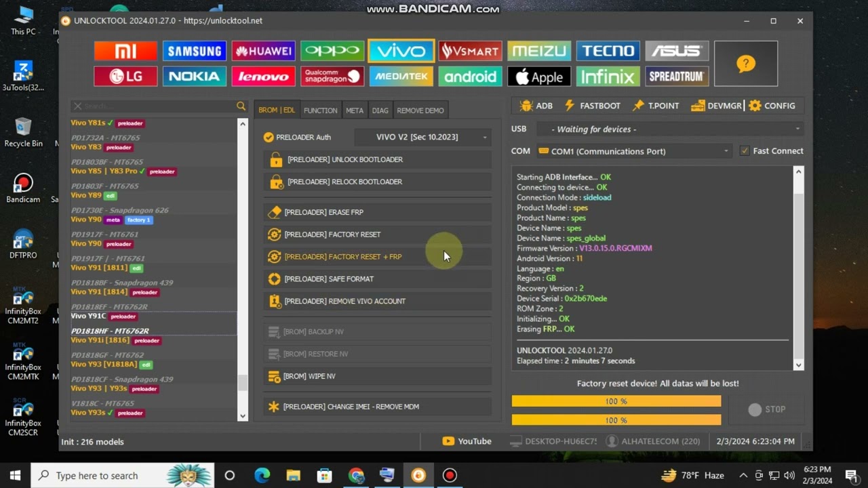The image size is (868, 488).
Task: Select the Nokia brand tile
Action: pos(195,77)
